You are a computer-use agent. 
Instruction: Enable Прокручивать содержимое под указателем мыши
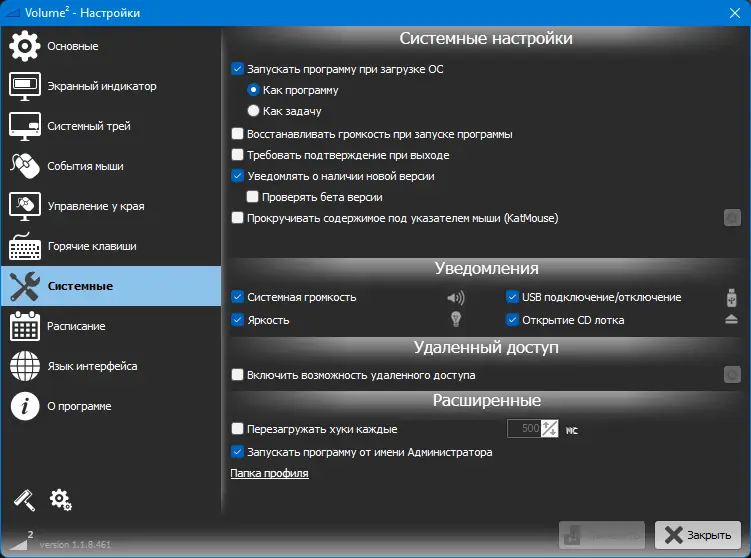[x=237, y=218]
